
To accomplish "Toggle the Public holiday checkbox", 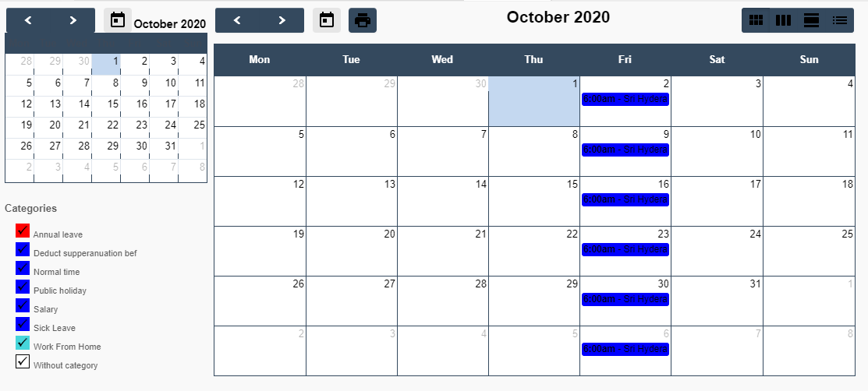I will (x=23, y=287).
